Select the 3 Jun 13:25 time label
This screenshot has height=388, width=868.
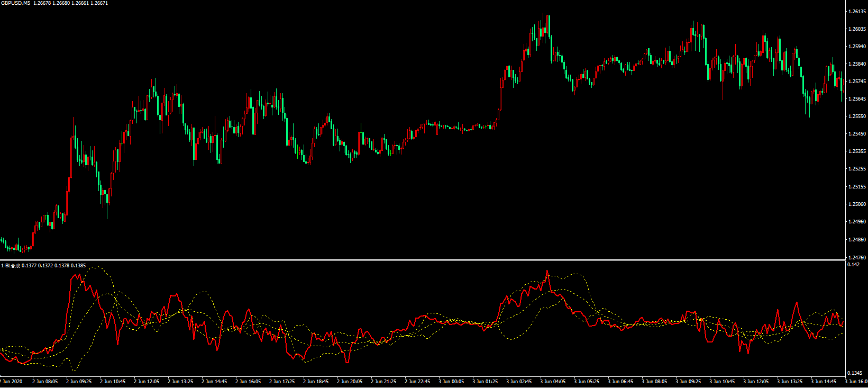tap(790, 382)
